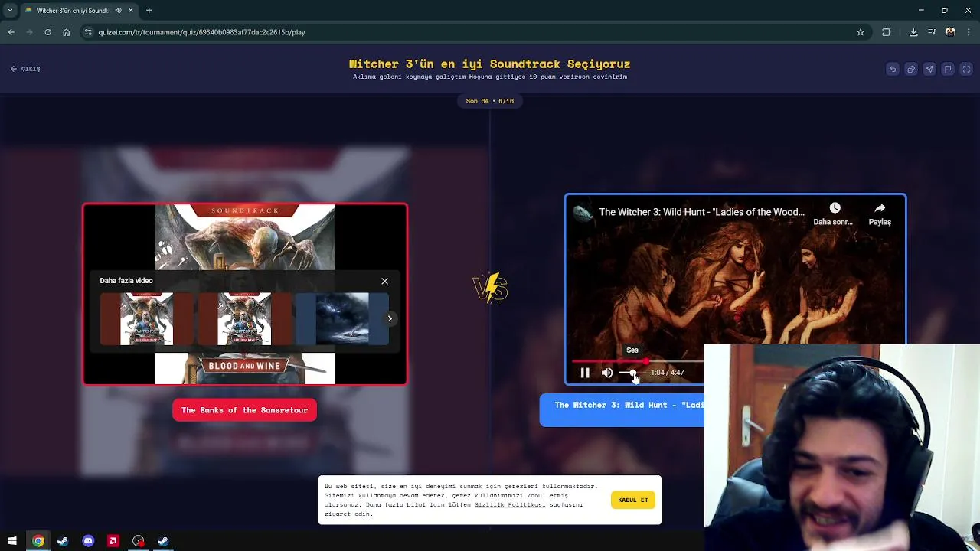Show next suggested videos arrow
The height and width of the screenshot is (551, 980).
point(390,319)
